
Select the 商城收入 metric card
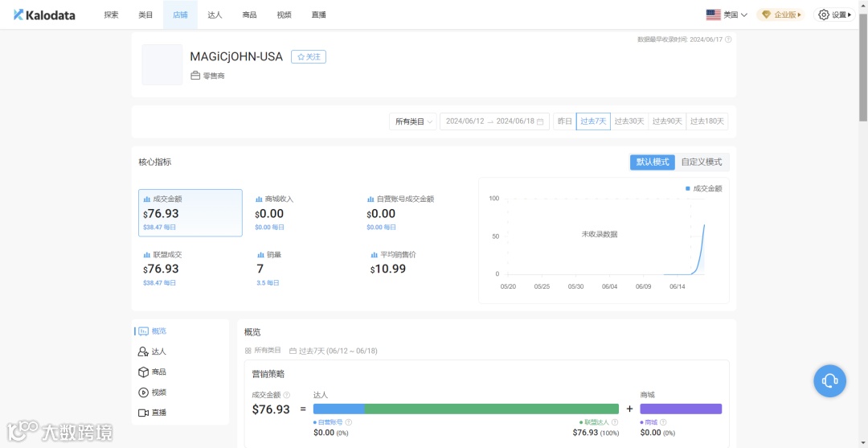[302, 213]
